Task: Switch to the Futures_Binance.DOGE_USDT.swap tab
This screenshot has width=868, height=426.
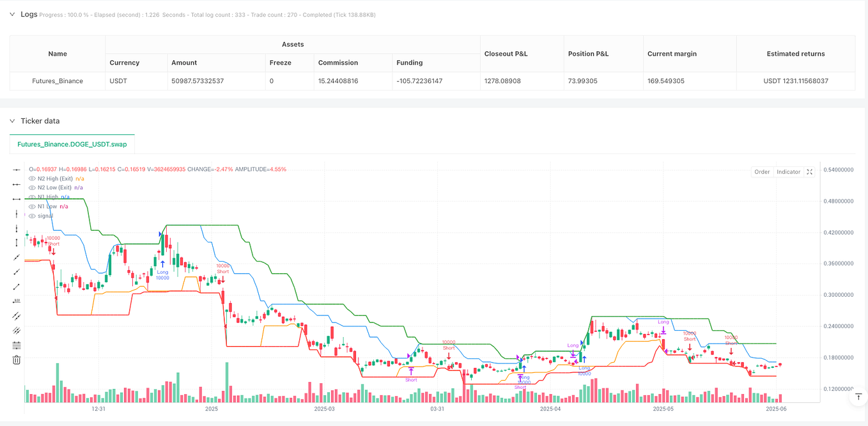Action: coord(72,144)
